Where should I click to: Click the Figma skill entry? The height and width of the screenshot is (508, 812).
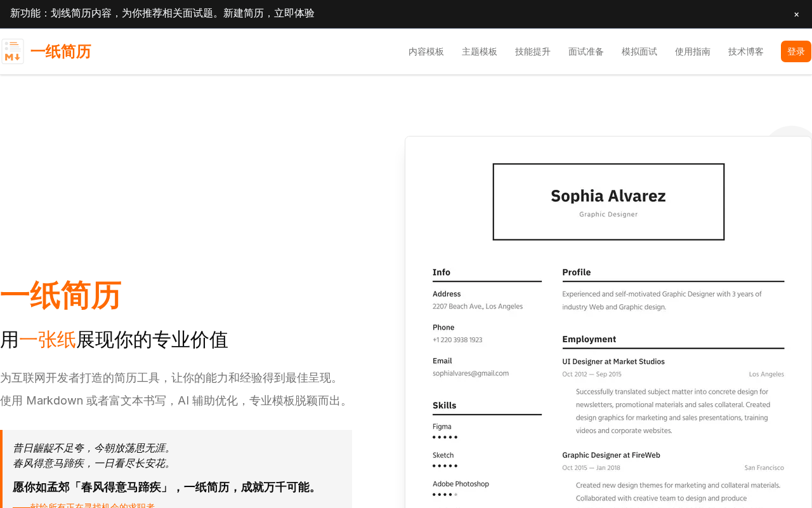pos(442,427)
